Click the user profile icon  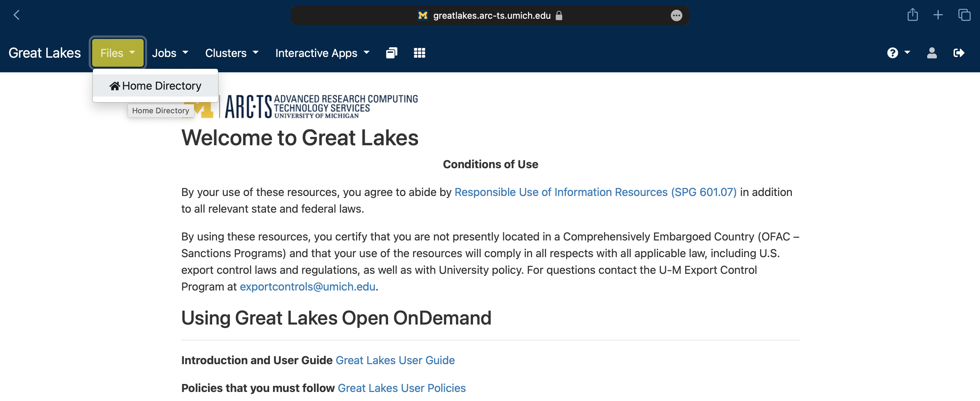(x=931, y=53)
